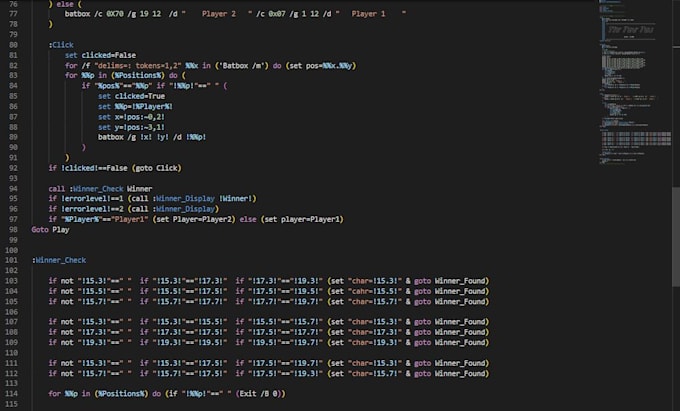Click line number 80 in the gutter
The width and height of the screenshot is (680, 411).
coord(13,45)
